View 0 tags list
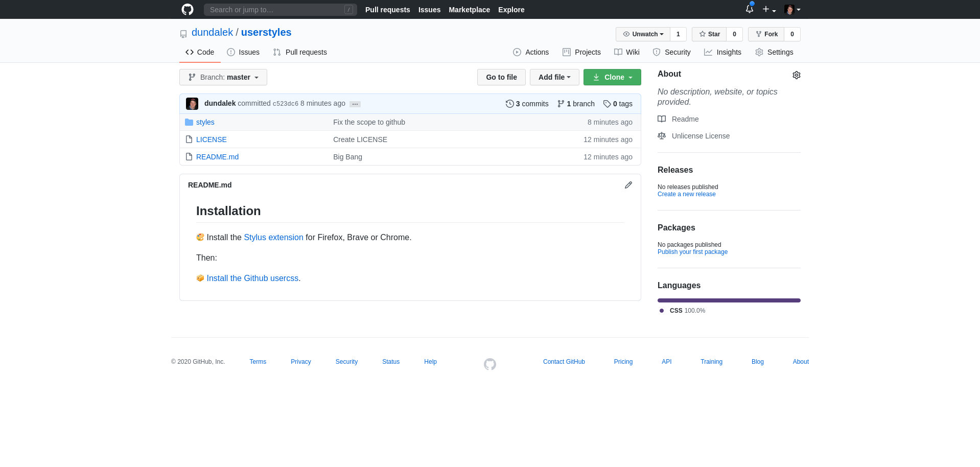980x467 pixels. tap(618, 104)
